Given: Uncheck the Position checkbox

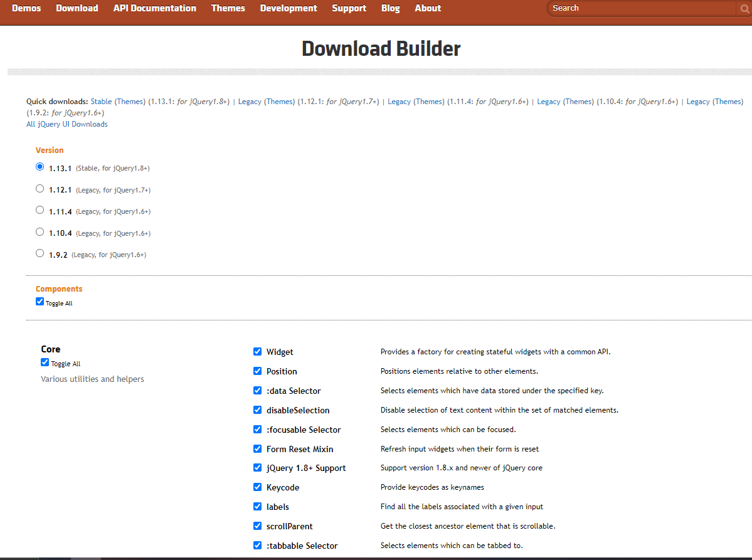Looking at the screenshot, I should [258, 371].
